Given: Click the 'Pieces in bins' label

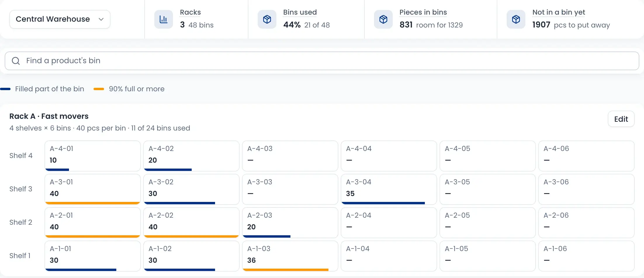Looking at the screenshot, I should [x=423, y=12].
